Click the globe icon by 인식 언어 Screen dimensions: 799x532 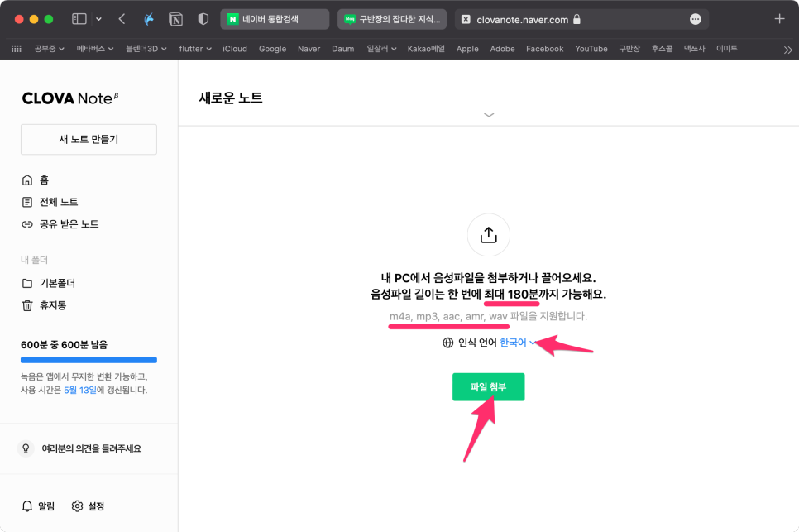tap(448, 343)
